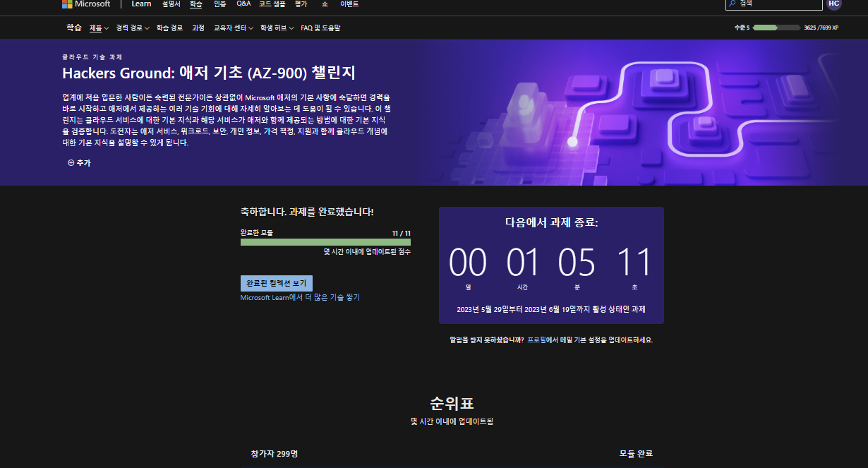The height and width of the screenshot is (468, 868).
Task: Open the 학습 경로 navigation item
Action: 169,28
